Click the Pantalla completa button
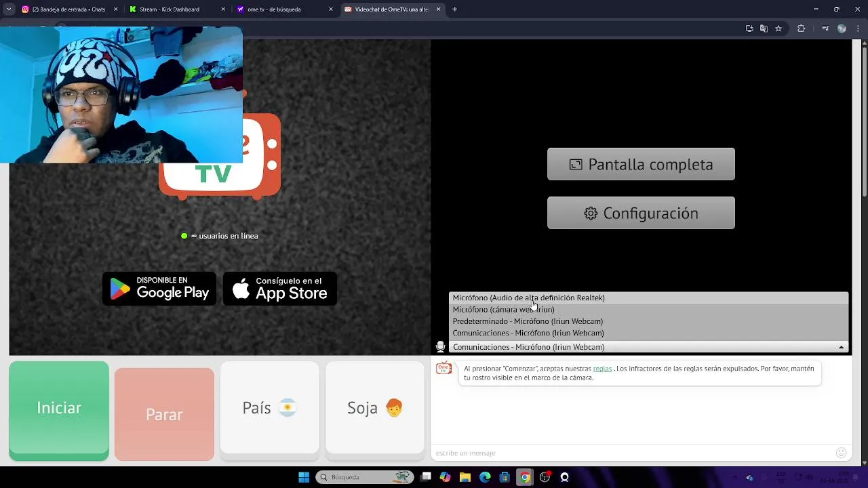 (641, 164)
